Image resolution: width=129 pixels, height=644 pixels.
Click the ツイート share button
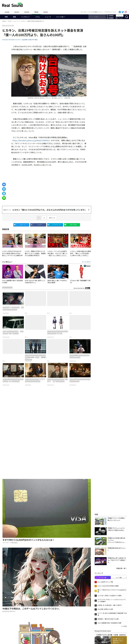21,225
